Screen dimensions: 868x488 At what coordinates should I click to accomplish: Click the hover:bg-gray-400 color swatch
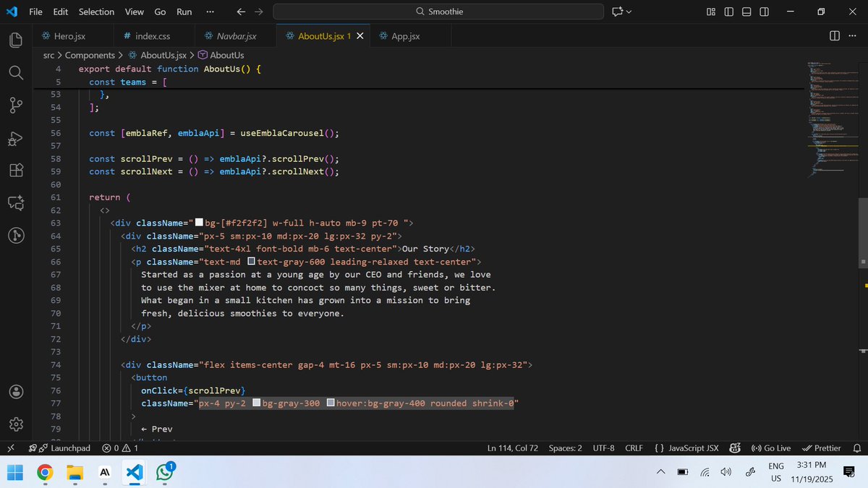tap(331, 403)
